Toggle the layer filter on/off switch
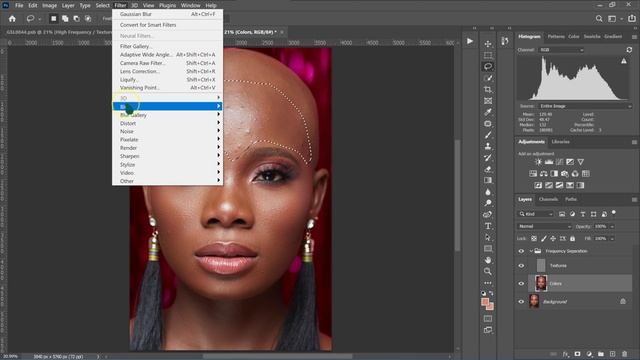640x360 pixels. pos(614,213)
